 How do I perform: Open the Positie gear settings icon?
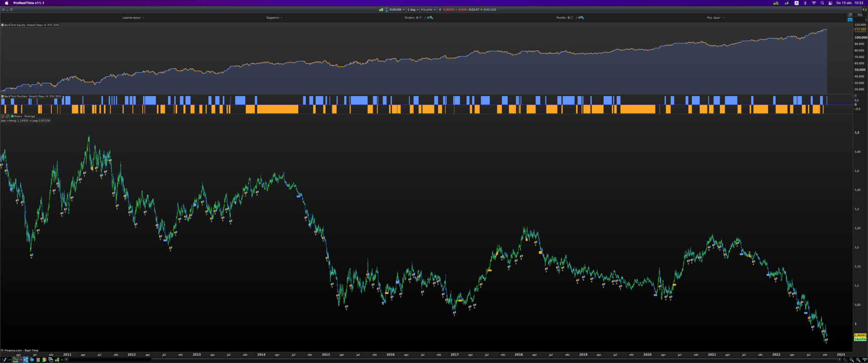[582, 18]
